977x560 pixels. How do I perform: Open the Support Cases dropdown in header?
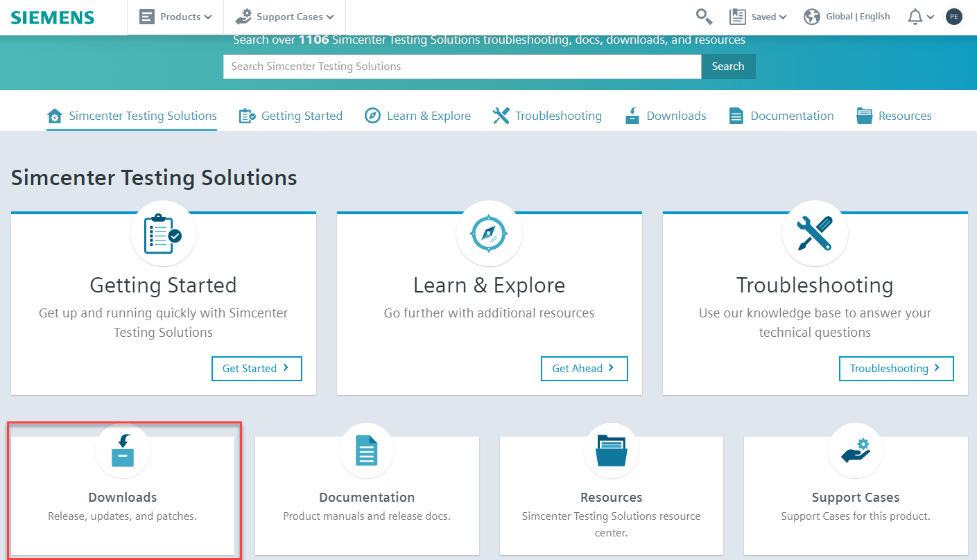coord(284,17)
